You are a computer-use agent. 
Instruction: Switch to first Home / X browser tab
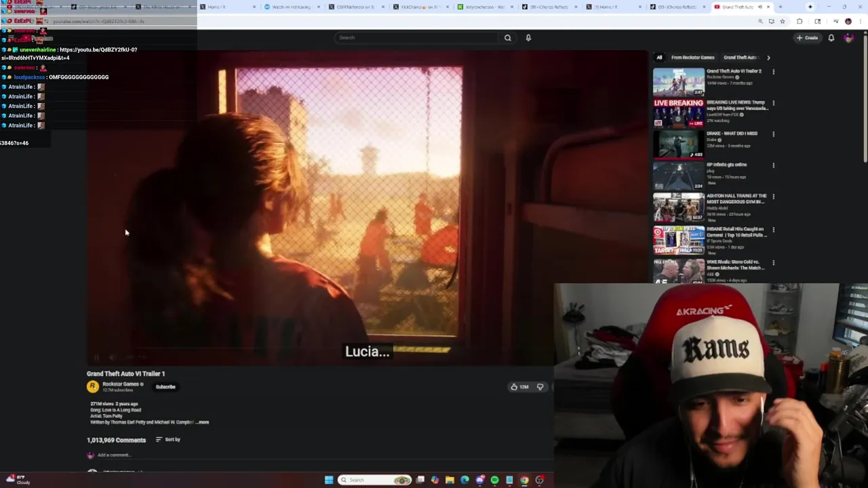(227, 7)
